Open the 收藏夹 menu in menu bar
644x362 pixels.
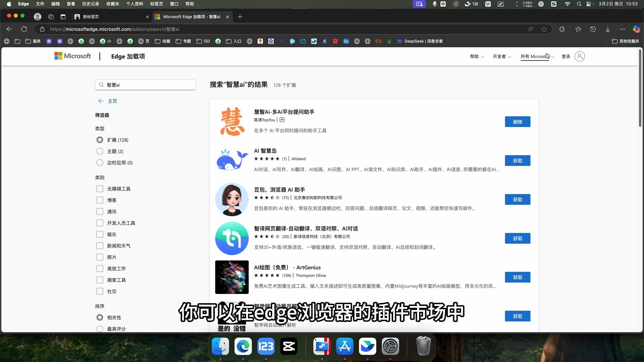tap(113, 4)
